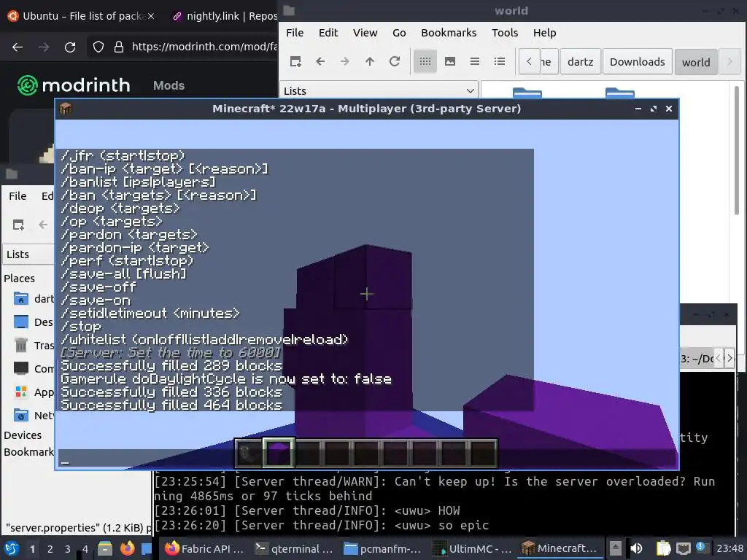Go back in Firefox browser
Screen dimensions: 747x560
18,47
